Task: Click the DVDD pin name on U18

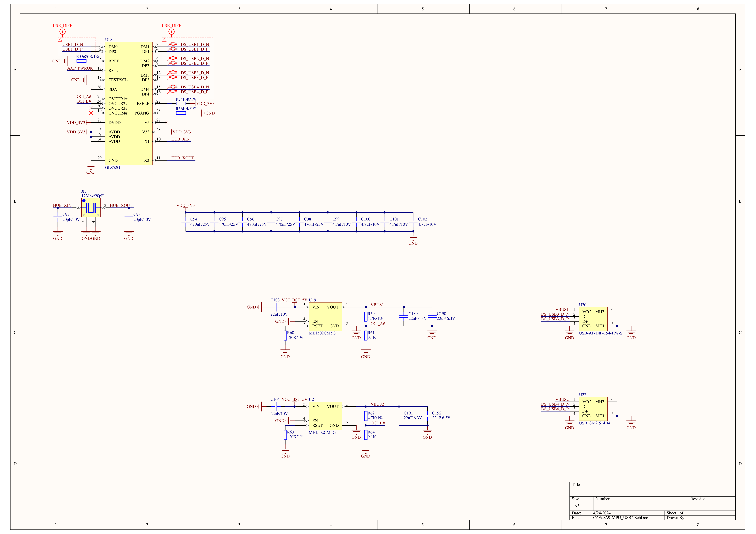Action: [x=115, y=123]
